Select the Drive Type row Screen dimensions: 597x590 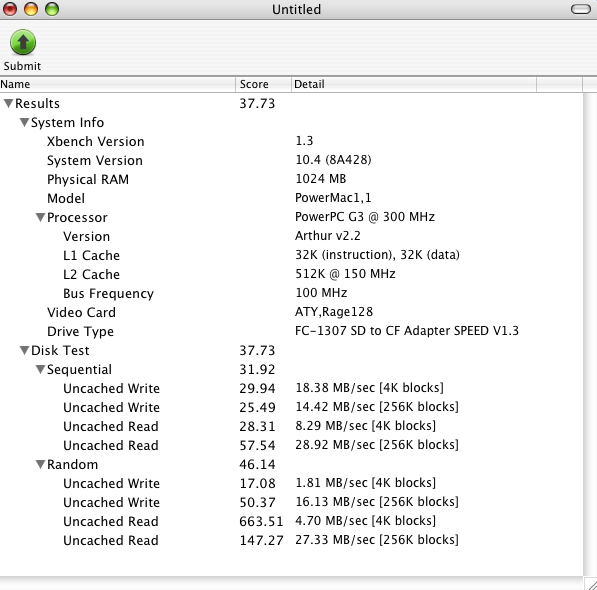pos(291,331)
